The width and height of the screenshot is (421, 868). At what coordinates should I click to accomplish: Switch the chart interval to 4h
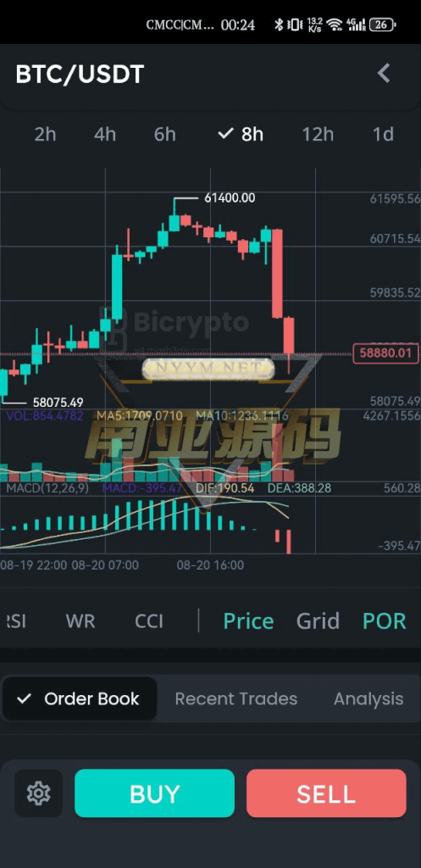point(104,134)
